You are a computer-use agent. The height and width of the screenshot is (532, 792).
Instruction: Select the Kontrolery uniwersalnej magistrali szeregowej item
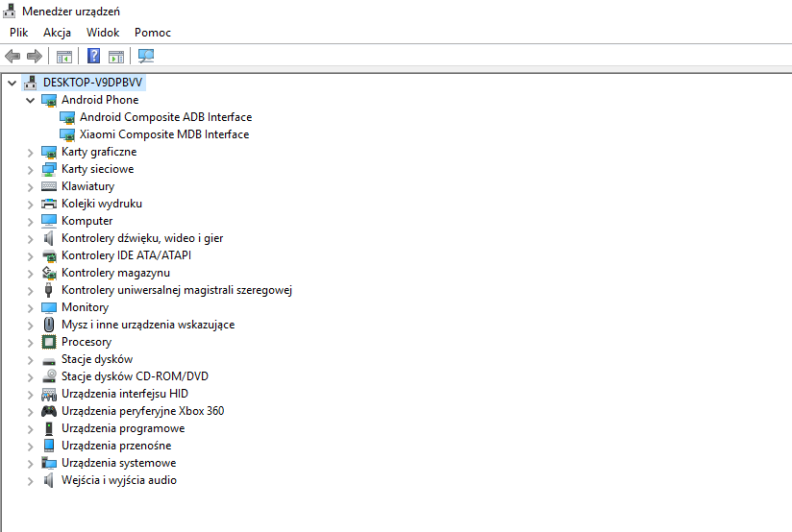point(177,290)
